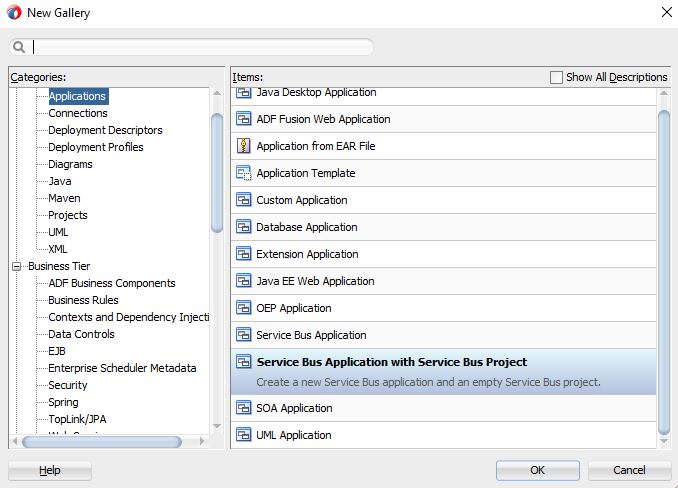This screenshot has height=488, width=678.
Task: Focus the gallery search field
Action: (x=200, y=47)
